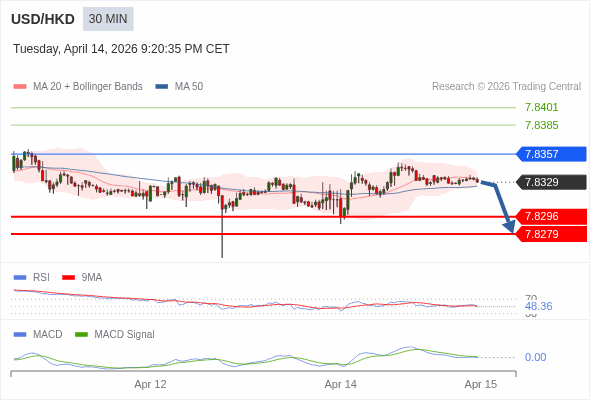Viewport: 590px width, 400px height.
Task: Click the RSI blue legend swatch
Action: 20,278
